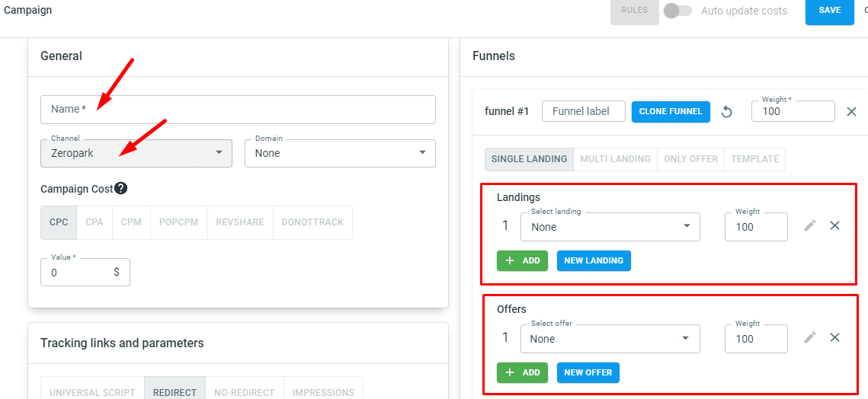Image resolution: width=868 pixels, height=399 pixels.
Task: Switch to the MULTI LANDING tab
Action: (615, 159)
